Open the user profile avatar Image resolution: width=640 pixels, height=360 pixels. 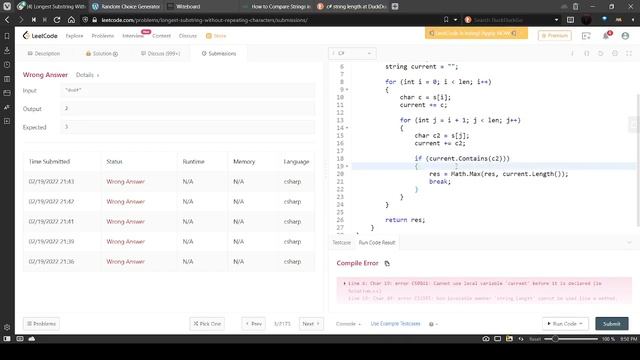coord(625,36)
